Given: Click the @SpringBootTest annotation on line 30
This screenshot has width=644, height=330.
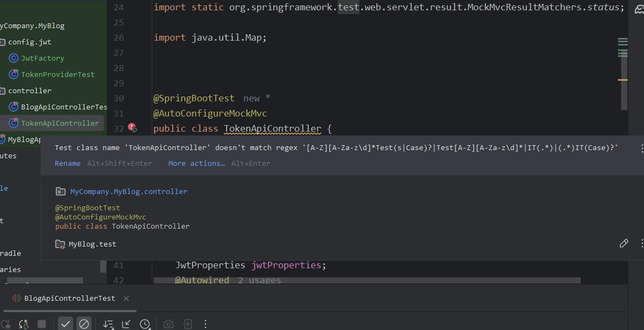Looking at the screenshot, I should pyautogui.click(x=194, y=98).
